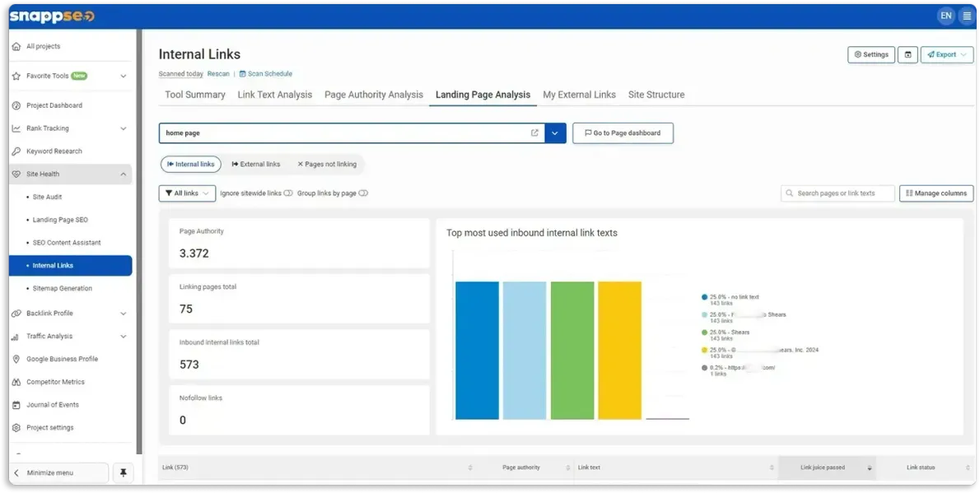Click the Traffic Analysis bars icon
Image resolution: width=980 pixels, height=493 pixels.
pos(15,337)
